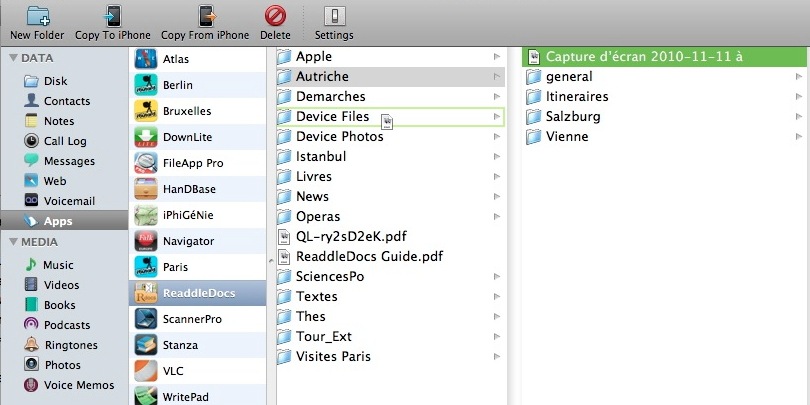Viewport: 810px width, 405px height.
Task: Click the Copy To iPhone icon
Action: point(113,16)
